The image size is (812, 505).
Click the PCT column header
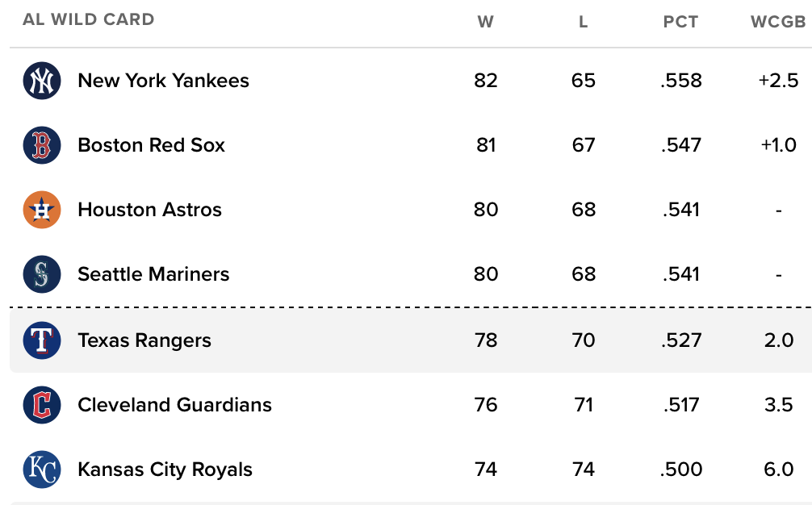(x=680, y=22)
